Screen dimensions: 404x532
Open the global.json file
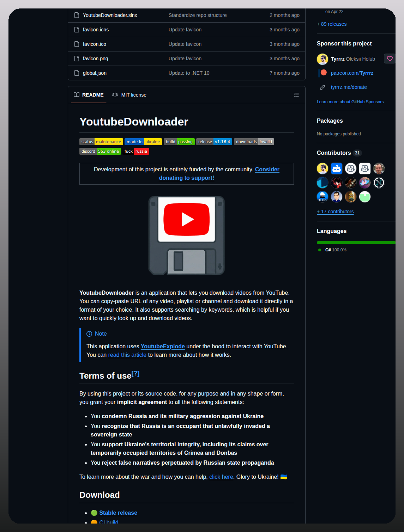[95, 73]
